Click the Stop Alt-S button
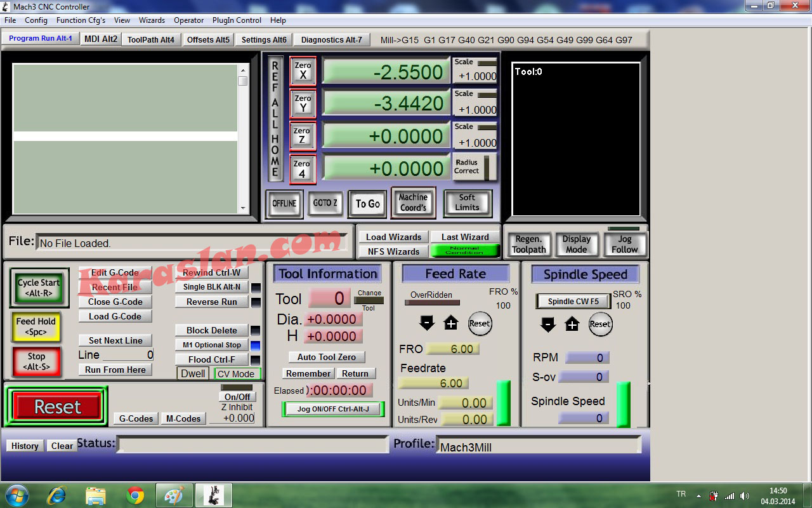Viewport: 812px width, 508px height. [x=36, y=362]
